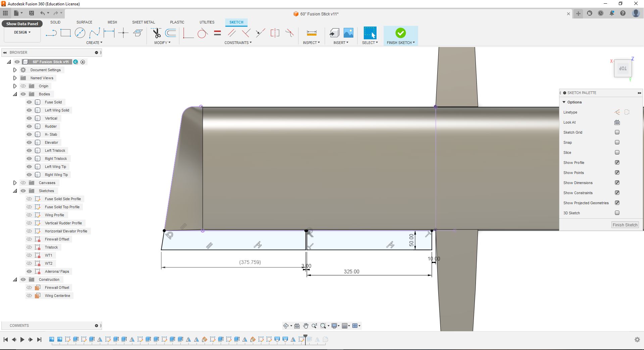This screenshot has height=350, width=644.
Task: Select the Offset tool in Modify
Action: (171, 33)
